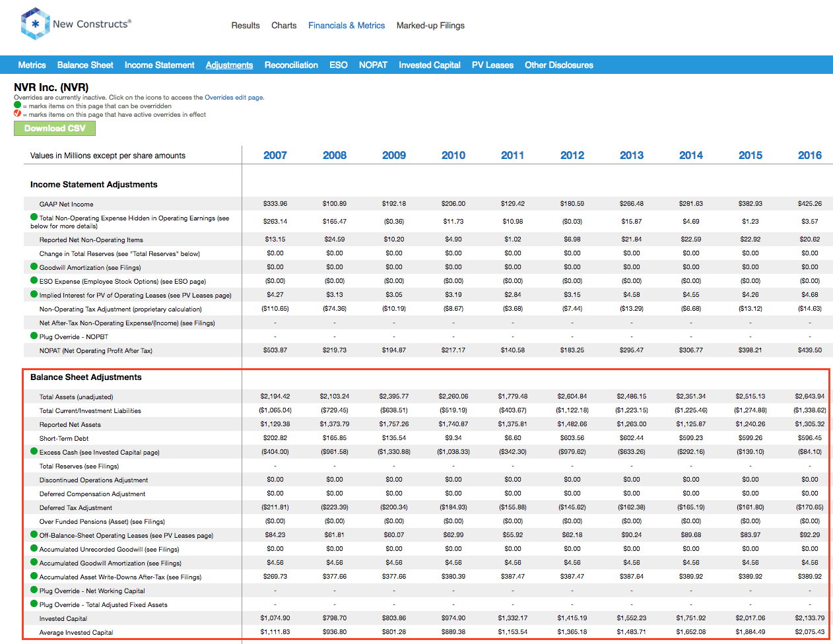
Task: Click NOPAT 2016 value $439.50
Action: pyautogui.click(x=810, y=350)
